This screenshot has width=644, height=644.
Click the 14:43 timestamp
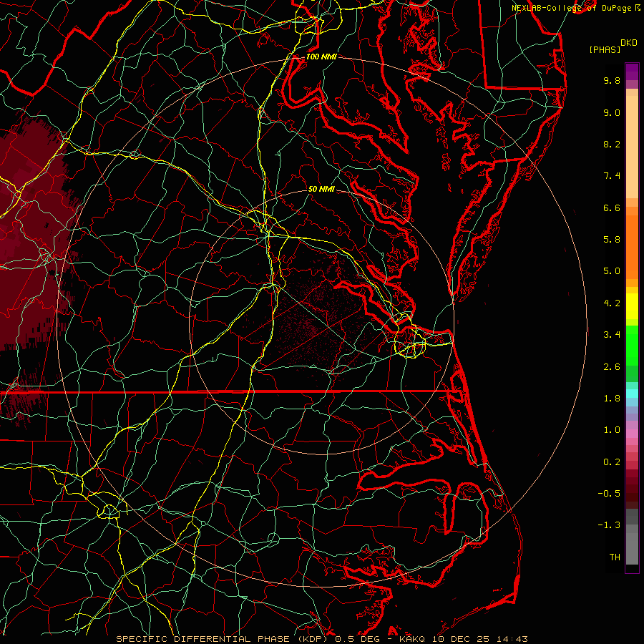(x=512, y=639)
